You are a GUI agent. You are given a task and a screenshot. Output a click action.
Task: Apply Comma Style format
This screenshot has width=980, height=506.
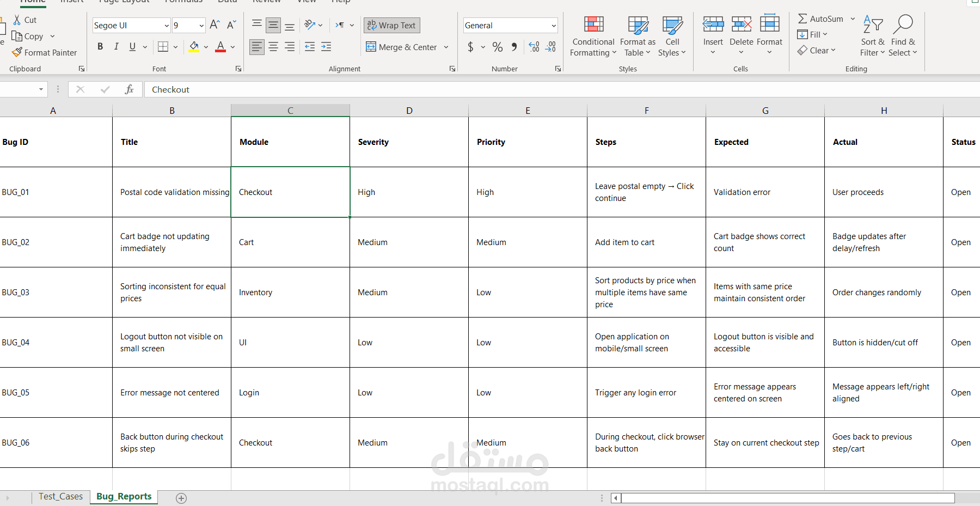click(514, 47)
